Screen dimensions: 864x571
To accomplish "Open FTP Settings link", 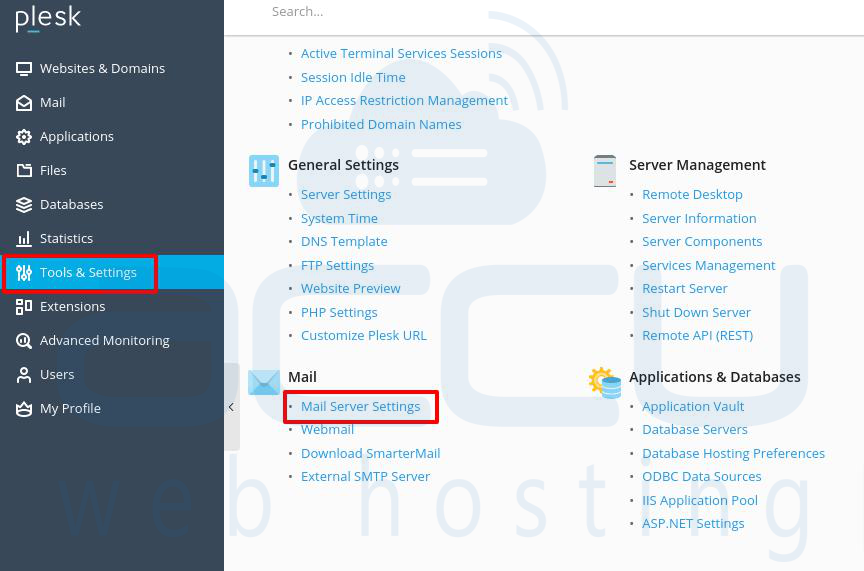I will coord(337,266).
